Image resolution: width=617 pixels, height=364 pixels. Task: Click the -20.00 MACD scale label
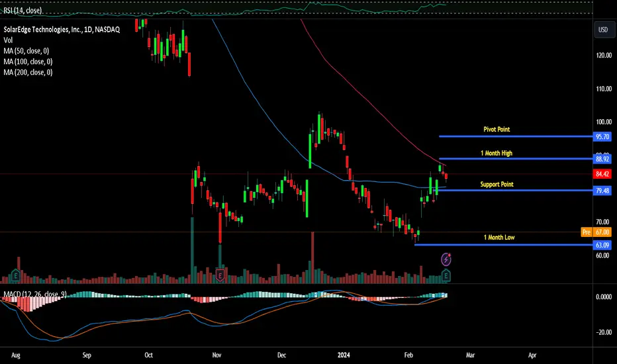604,332
